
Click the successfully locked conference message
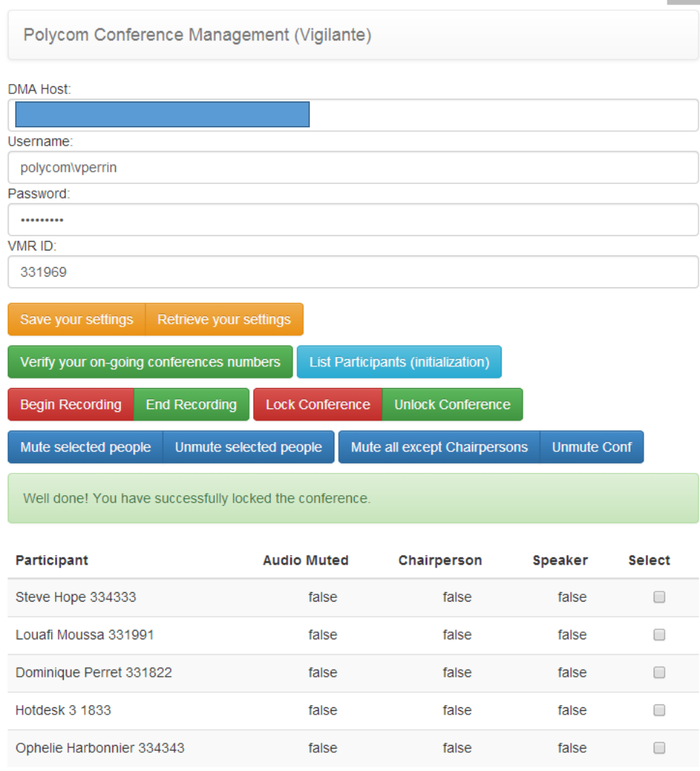click(353, 499)
